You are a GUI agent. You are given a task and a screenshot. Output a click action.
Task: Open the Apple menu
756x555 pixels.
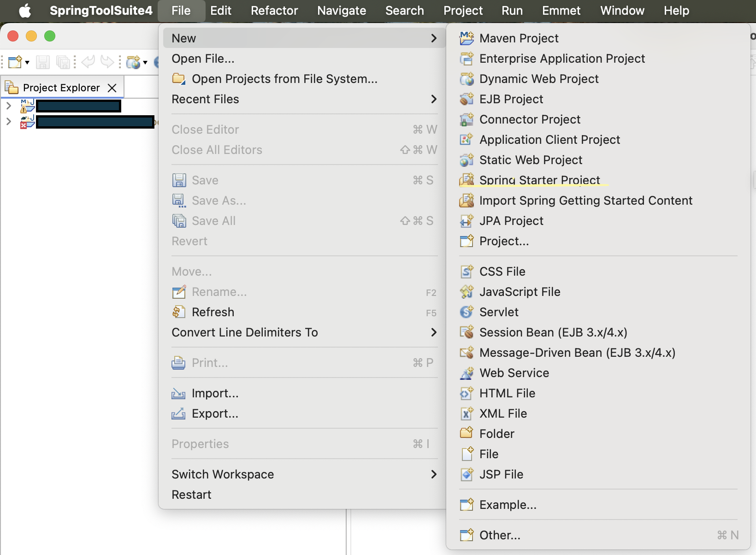[25, 11]
